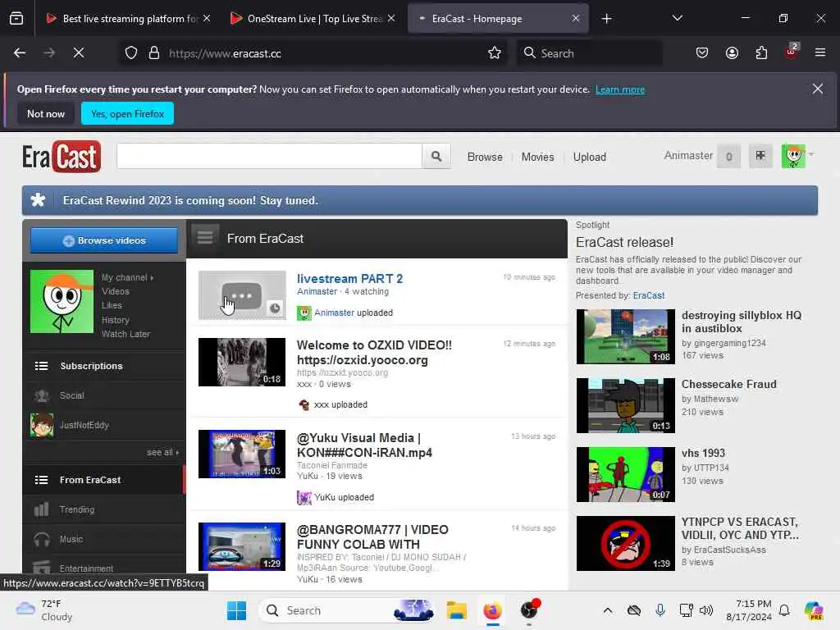Click the hamburger icon beside From EraCast
840x630 pixels.
pos(205,237)
